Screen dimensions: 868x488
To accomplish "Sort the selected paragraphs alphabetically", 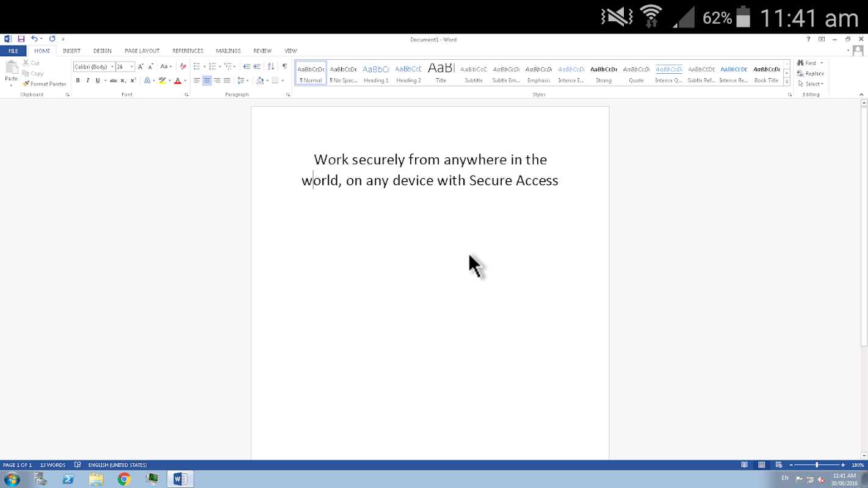I will (272, 66).
